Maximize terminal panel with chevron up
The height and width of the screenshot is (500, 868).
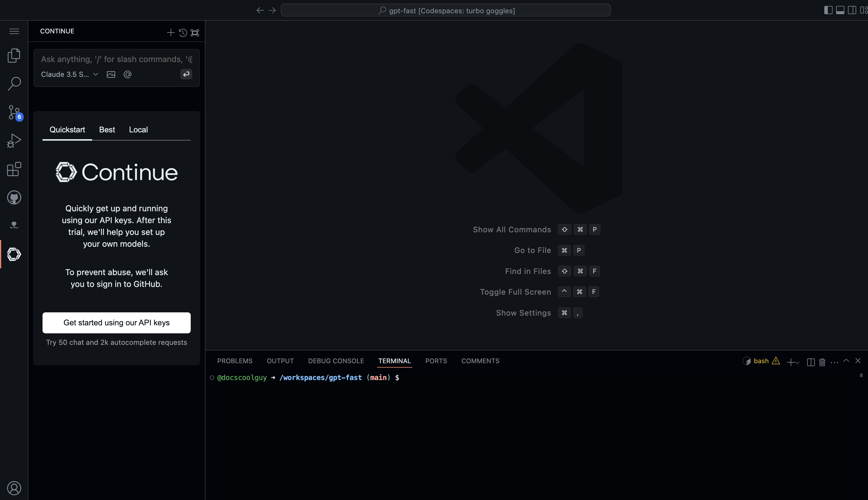[x=846, y=361]
